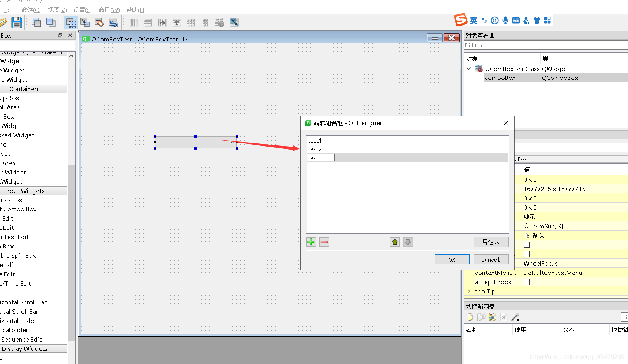This screenshot has height=364, width=628.
Task: Click the paste action icon in Action Editor
Action: (493, 317)
